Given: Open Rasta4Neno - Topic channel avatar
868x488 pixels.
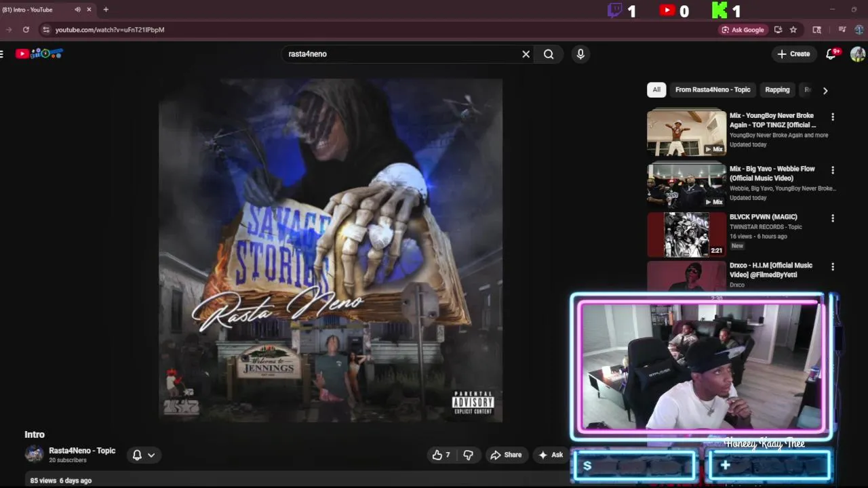Looking at the screenshot, I should click(x=34, y=454).
